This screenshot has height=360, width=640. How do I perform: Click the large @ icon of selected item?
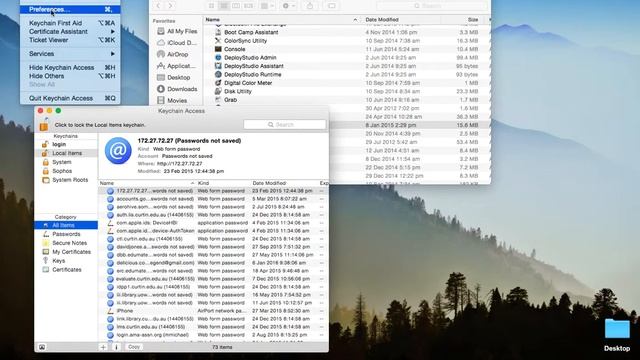click(118, 151)
